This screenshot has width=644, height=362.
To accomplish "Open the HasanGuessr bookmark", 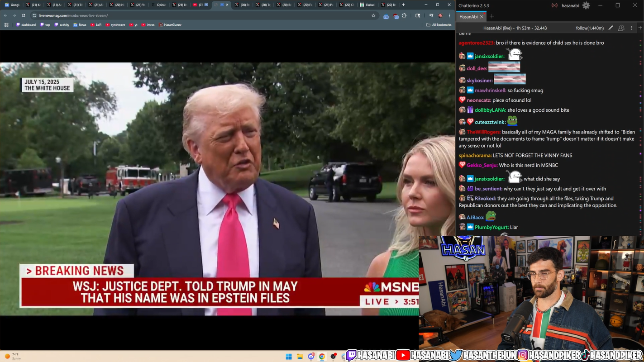I will pos(171,25).
